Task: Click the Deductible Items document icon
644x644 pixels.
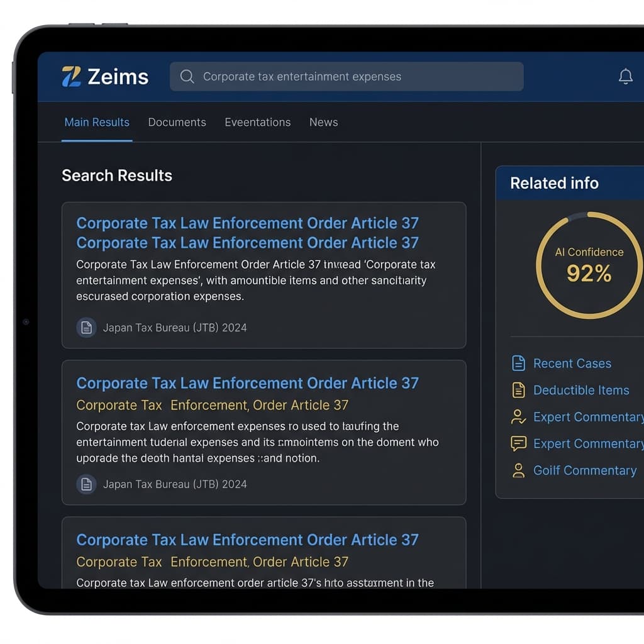Action: click(518, 391)
